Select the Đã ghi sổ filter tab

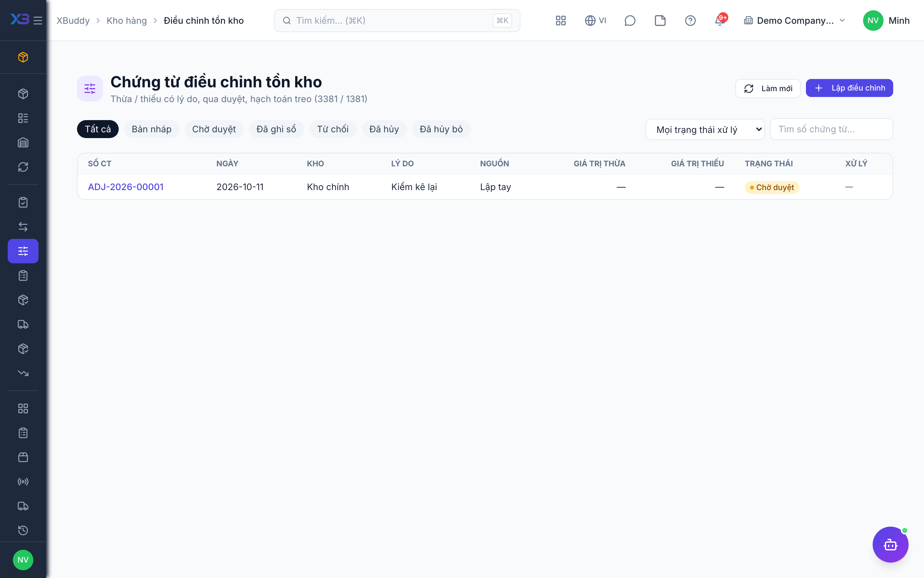click(x=276, y=129)
